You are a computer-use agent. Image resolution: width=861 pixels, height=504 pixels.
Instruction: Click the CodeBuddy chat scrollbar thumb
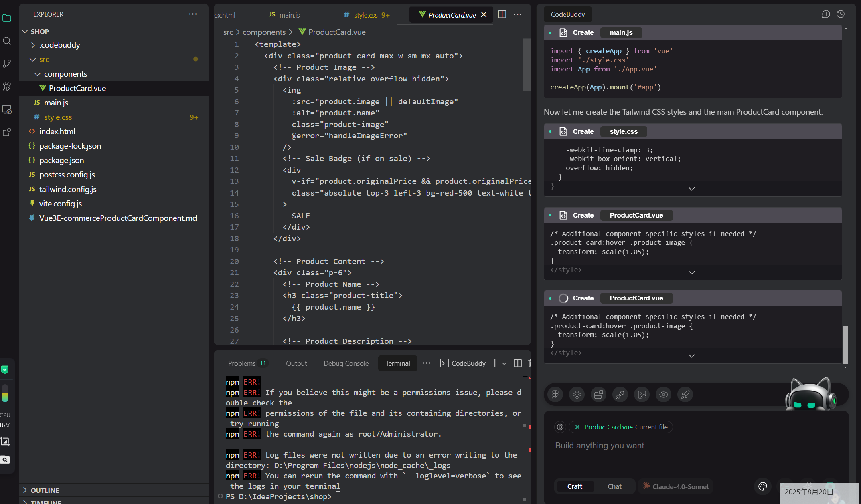pyautogui.click(x=845, y=345)
